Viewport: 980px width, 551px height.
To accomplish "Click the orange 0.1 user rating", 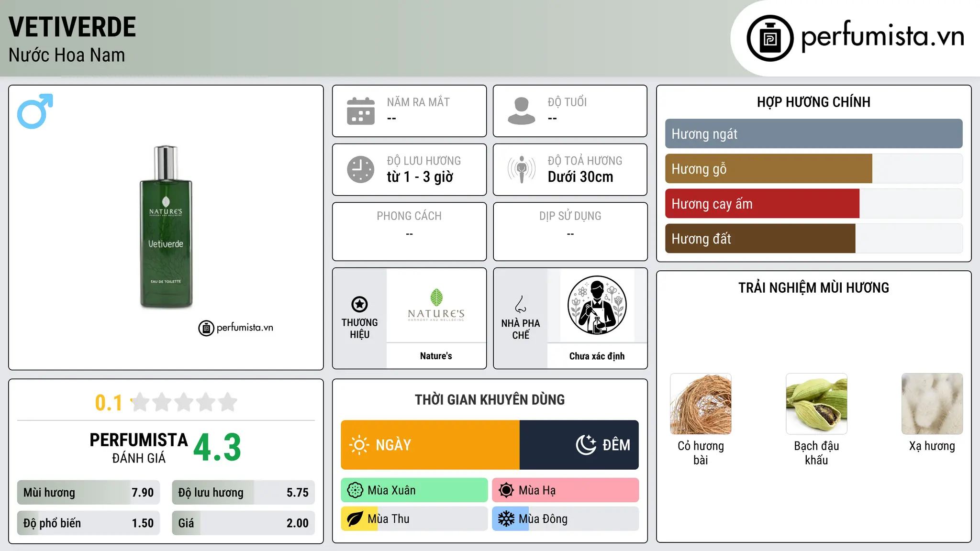I will tap(109, 403).
